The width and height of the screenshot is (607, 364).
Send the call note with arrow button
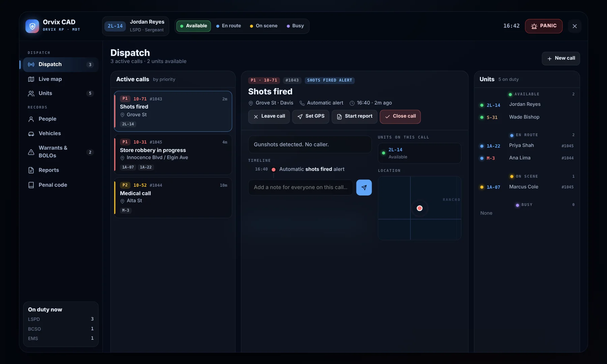pos(364,187)
